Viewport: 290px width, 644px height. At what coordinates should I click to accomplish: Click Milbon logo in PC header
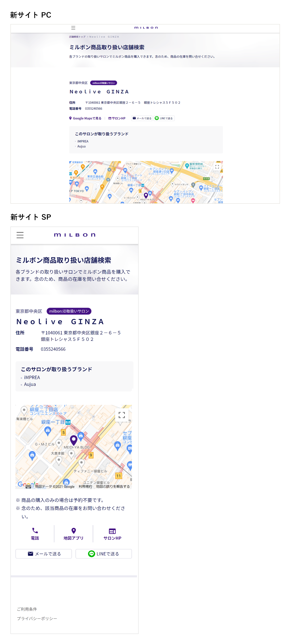click(146, 28)
